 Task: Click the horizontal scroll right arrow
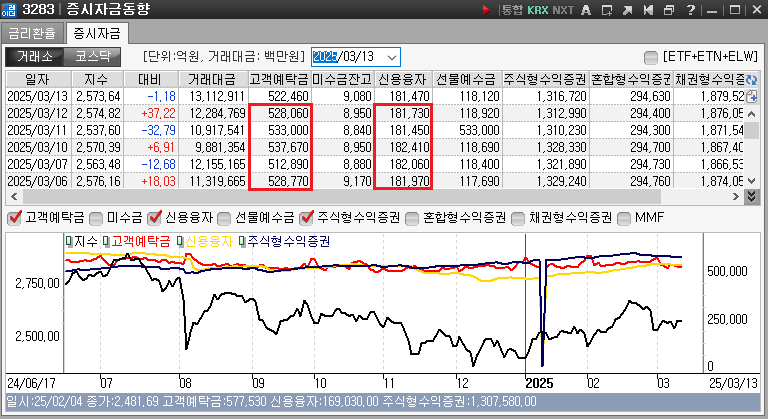tap(735, 197)
